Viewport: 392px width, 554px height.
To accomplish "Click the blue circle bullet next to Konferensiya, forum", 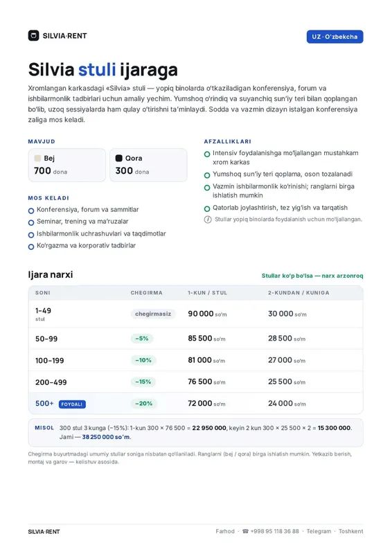I will [x=31, y=211].
